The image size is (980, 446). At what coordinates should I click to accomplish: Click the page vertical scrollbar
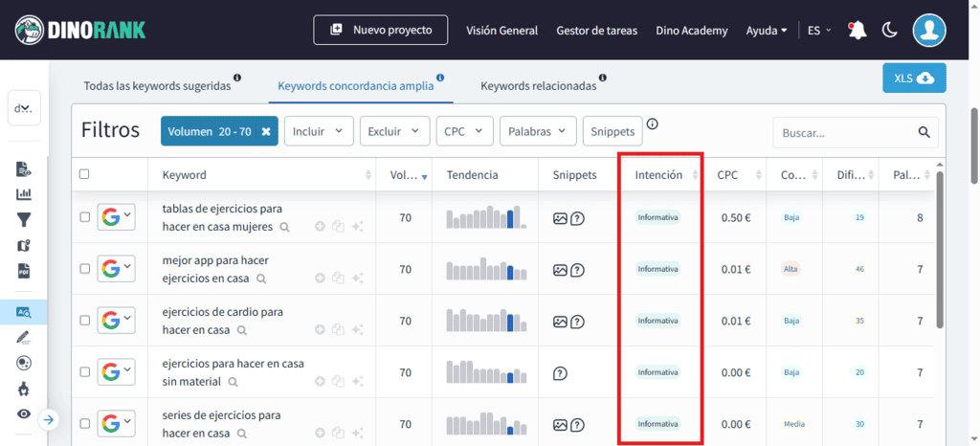point(974,146)
